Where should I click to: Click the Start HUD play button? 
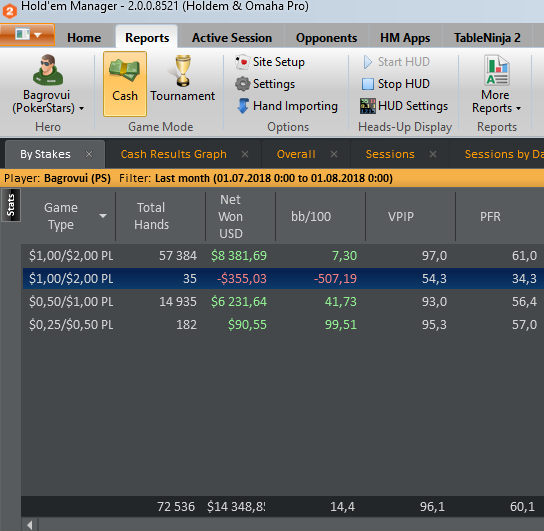click(368, 62)
